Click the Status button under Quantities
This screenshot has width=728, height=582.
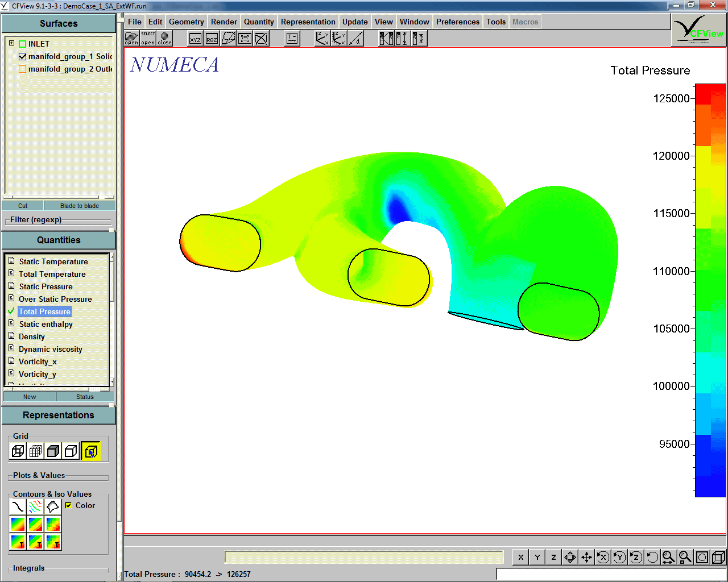coord(84,396)
